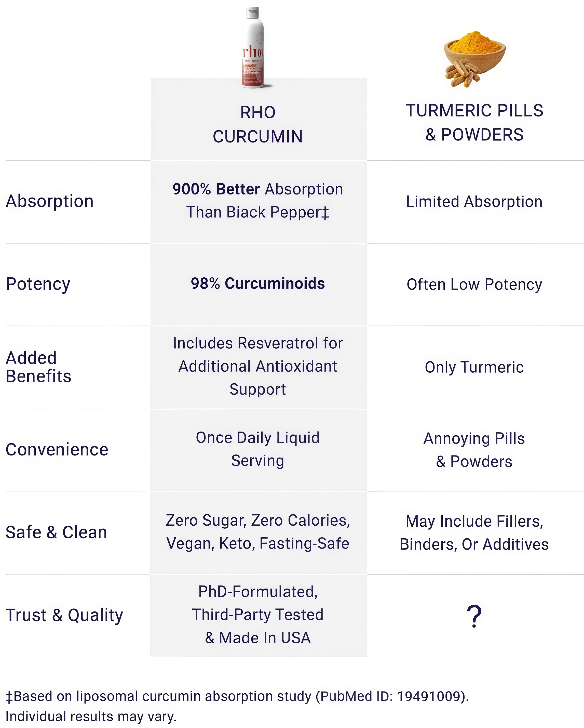Select the TURMERIC PILLS & POWDERS header
Viewport: 584px width, 728px height.
[474, 122]
